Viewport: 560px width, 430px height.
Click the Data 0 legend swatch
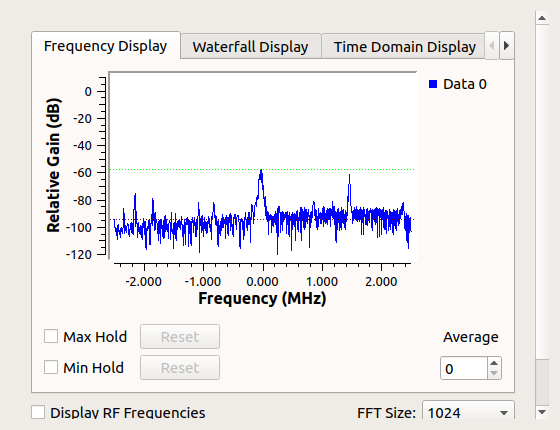click(x=433, y=84)
